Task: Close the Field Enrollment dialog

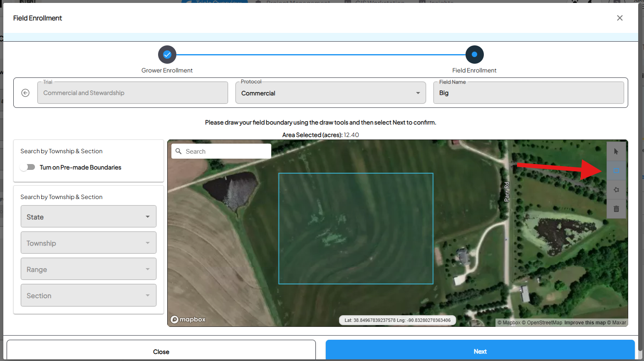Action: [x=620, y=18]
